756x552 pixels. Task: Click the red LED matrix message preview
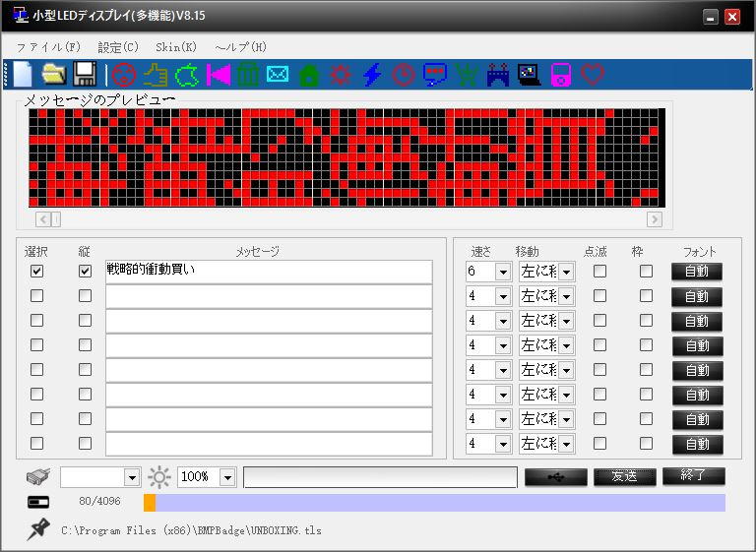[x=347, y=157]
